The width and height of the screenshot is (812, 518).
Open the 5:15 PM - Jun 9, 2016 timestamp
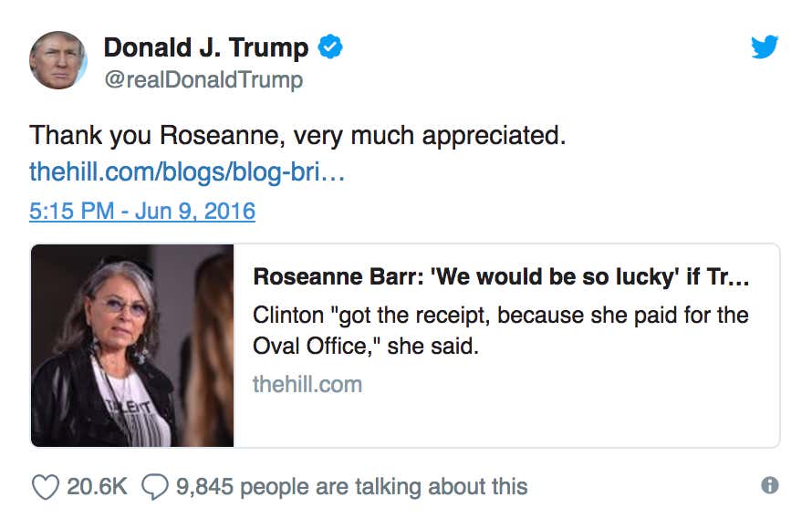coord(142,212)
